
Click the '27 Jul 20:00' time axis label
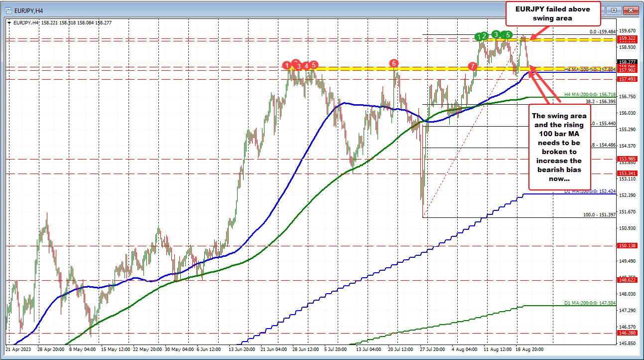[x=433, y=350]
